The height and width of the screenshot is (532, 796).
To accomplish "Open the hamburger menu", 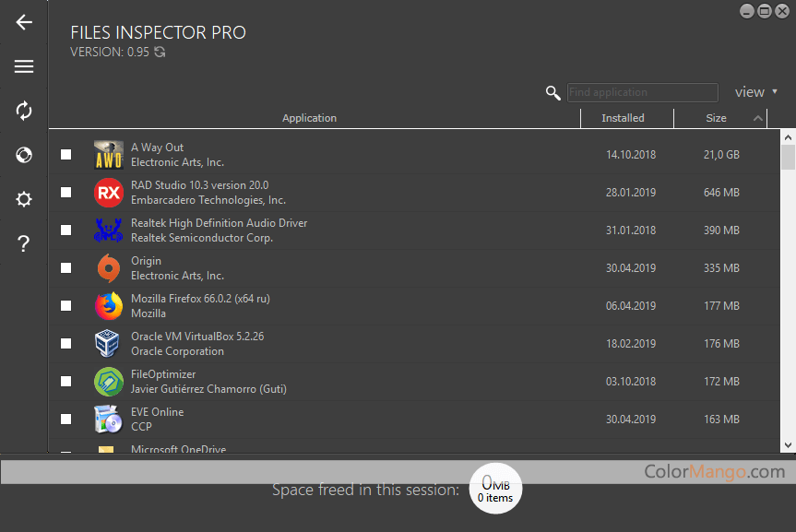I will tap(24, 66).
